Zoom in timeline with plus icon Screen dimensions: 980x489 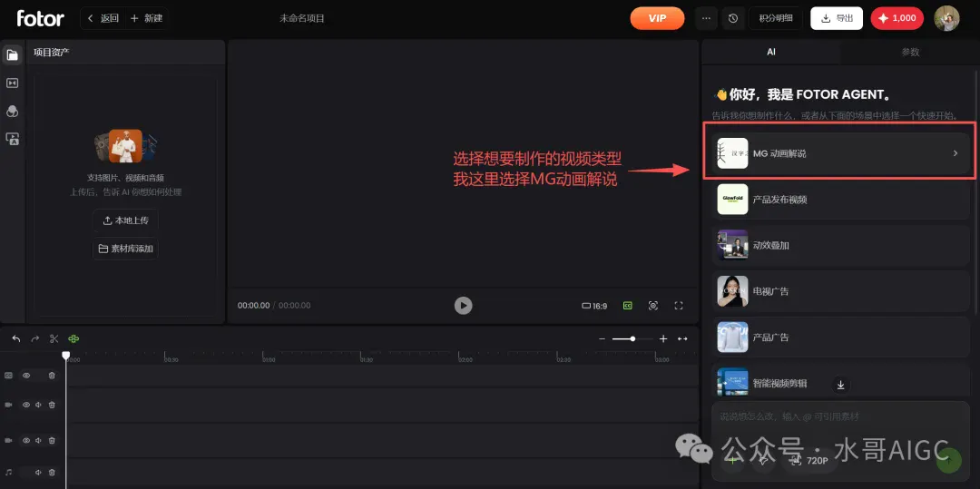pos(663,338)
